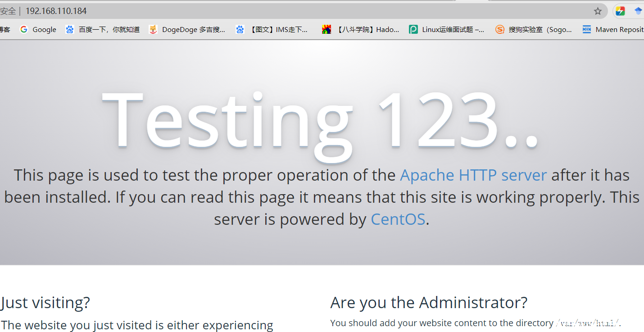
Task: Open the Google bookmark
Action: [x=39, y=30]
